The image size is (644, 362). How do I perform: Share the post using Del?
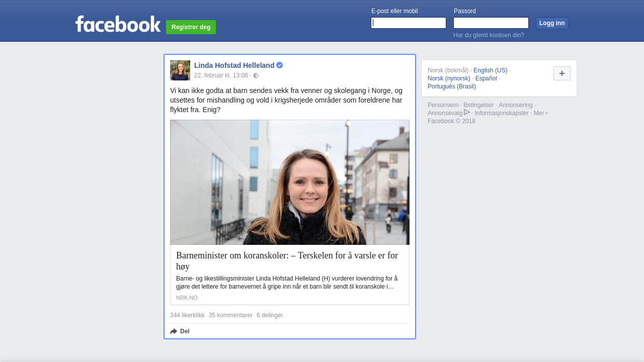(x=180, y=331)
